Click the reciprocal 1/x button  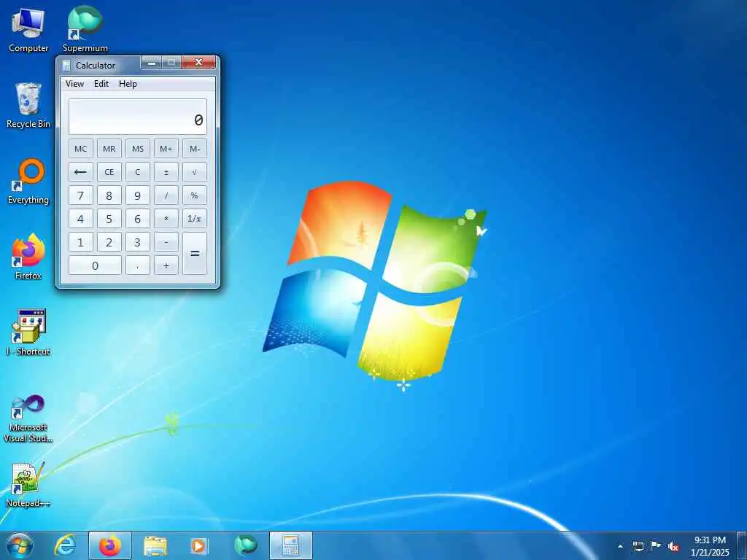pos(194,219)
